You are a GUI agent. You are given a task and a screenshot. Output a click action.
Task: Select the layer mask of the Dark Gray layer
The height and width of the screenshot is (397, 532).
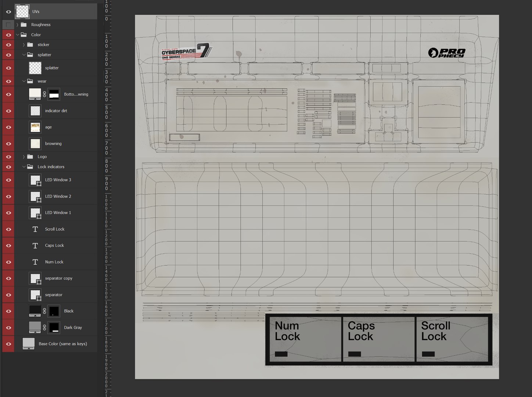[x=54, y=328]
